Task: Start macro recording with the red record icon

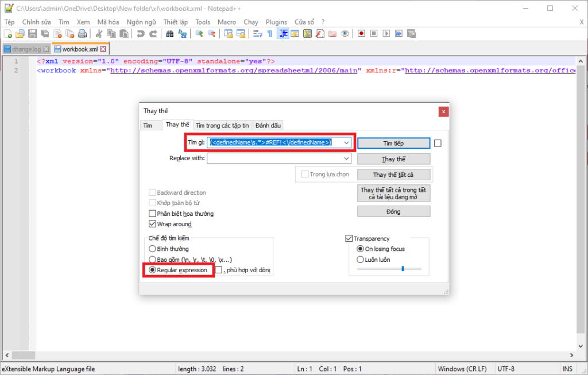Action: (361, 33)
